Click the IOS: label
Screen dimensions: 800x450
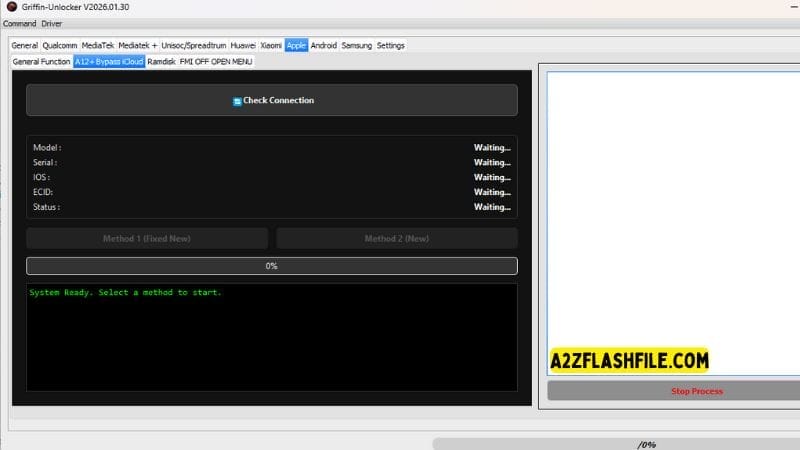[41, 177]
